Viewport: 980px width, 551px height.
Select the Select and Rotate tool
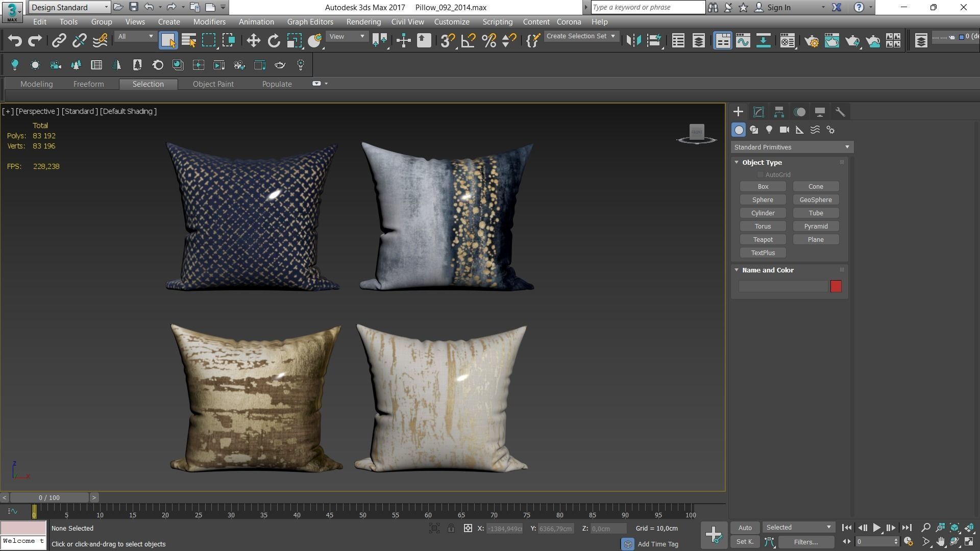click(x=274, y=41)
